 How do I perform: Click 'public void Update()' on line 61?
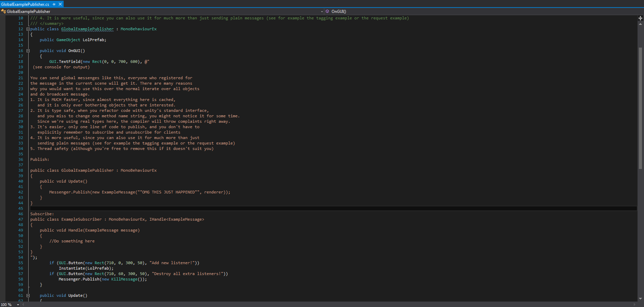click(x=63, y=295)
